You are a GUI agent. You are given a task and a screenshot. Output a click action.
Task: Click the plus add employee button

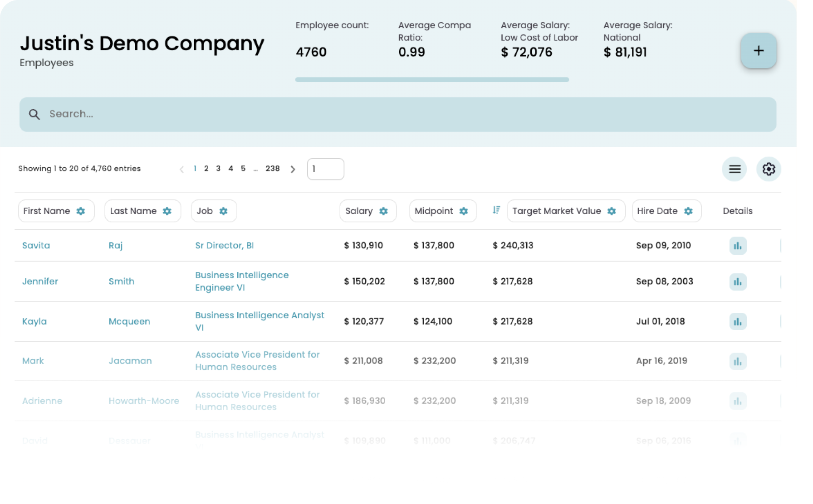(759, 51)
